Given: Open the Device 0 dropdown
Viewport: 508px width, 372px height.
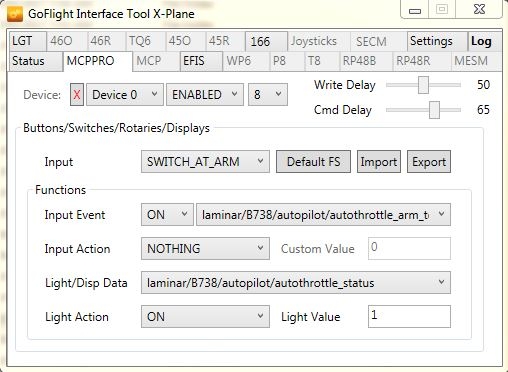Looking at the screenshot, I should click(125, 95).
